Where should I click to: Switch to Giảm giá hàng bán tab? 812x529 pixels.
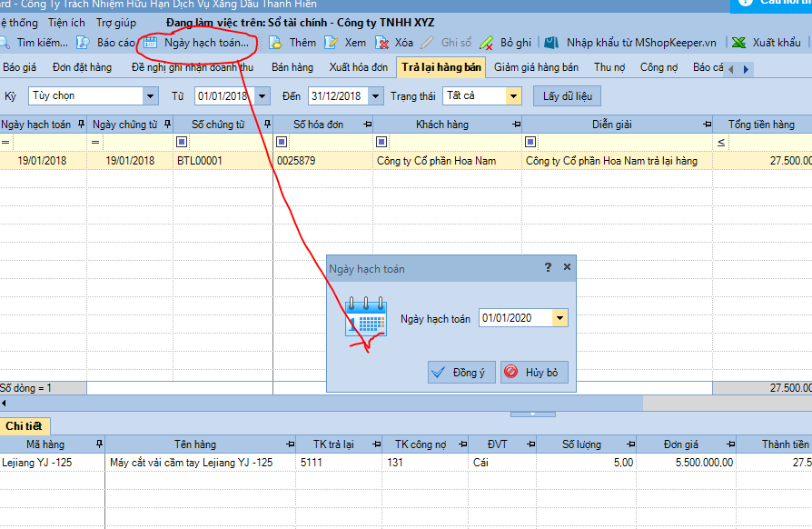pos(536,67)
